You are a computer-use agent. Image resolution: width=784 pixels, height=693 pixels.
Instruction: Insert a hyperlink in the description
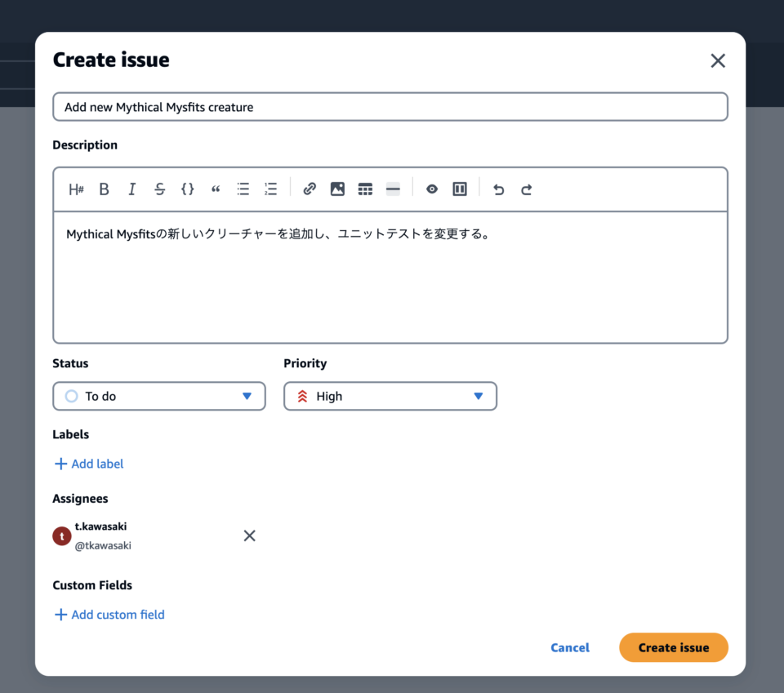(x=310, y=189)
